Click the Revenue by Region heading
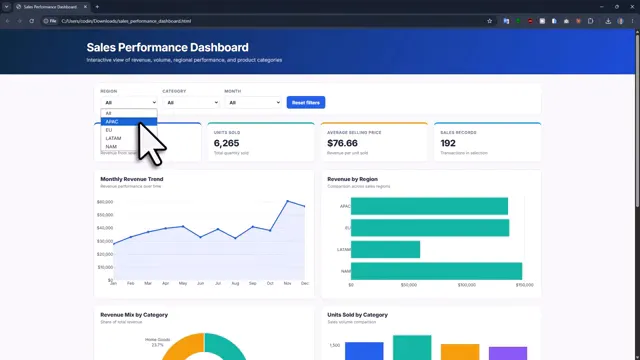This screenshot has height=360, width=640. [352, 179]
